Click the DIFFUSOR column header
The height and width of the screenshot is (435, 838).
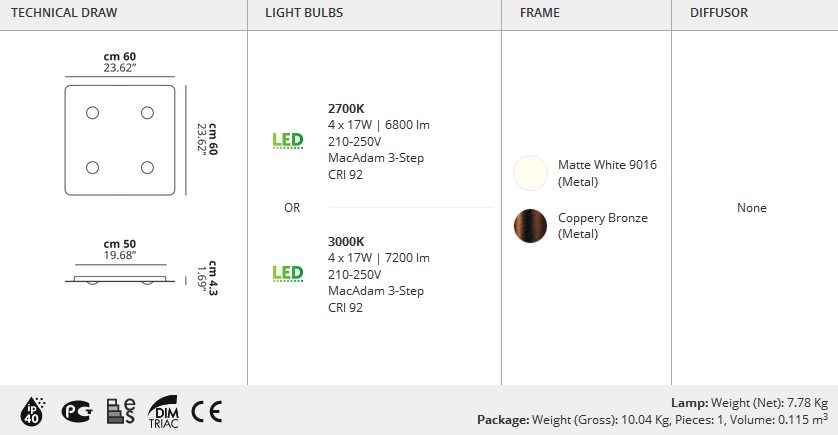[719, 13]
